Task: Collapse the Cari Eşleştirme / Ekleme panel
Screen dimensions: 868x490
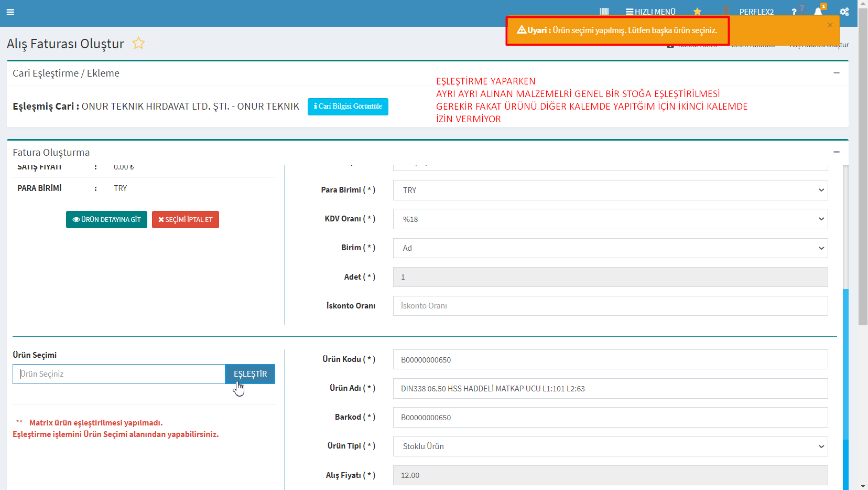Action: click(837, 73)
